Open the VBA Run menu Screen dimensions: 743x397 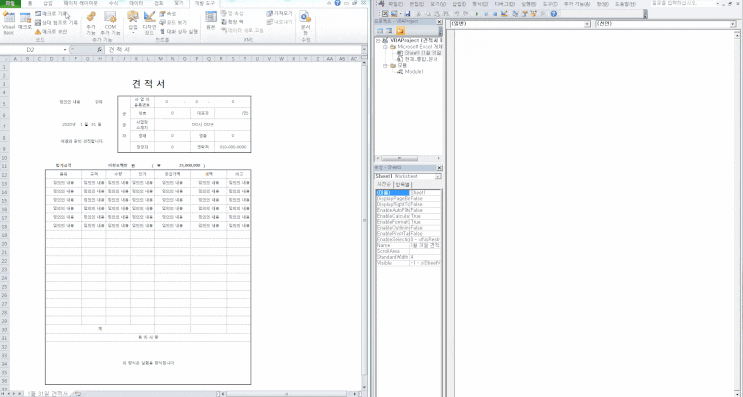pos(528,4)
